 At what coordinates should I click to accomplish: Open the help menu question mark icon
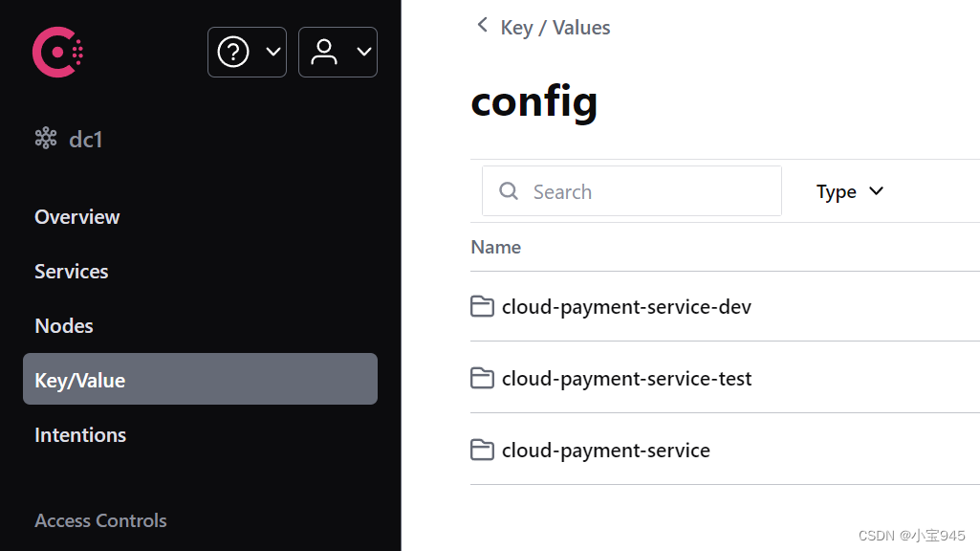[x=233, y=52]
